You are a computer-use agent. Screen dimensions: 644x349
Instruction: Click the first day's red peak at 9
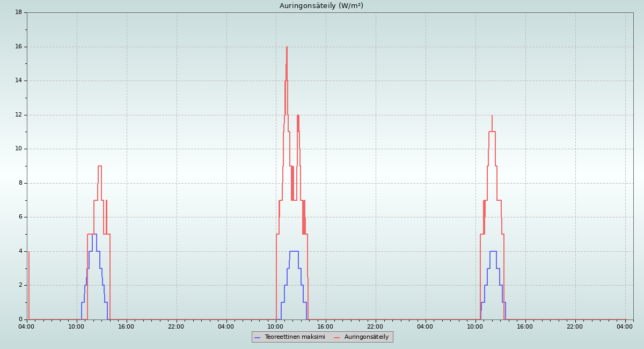click(99, 166)
